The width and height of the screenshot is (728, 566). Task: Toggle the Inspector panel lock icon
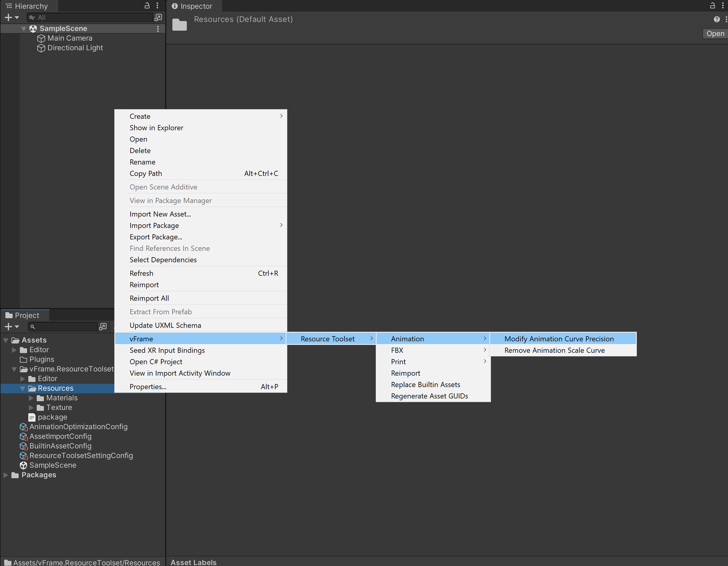[712, 6]
